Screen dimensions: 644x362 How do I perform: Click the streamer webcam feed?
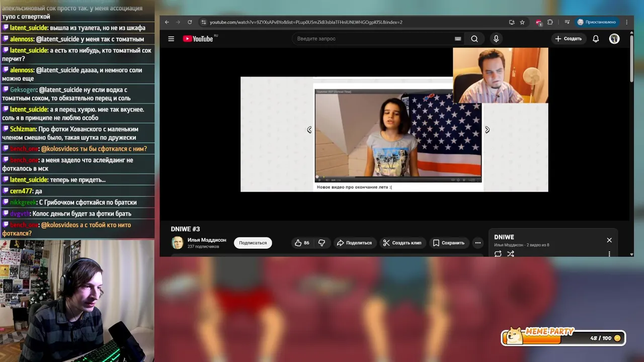click(77, 301)
